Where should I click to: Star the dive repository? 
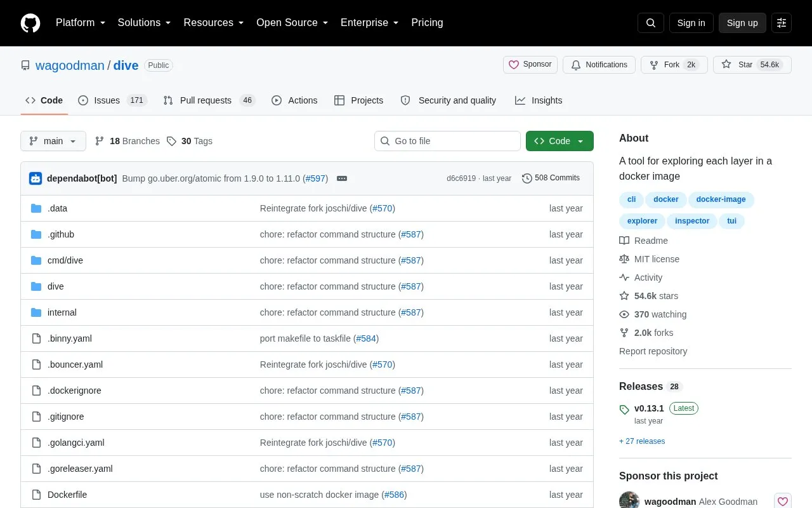point(752,65)
